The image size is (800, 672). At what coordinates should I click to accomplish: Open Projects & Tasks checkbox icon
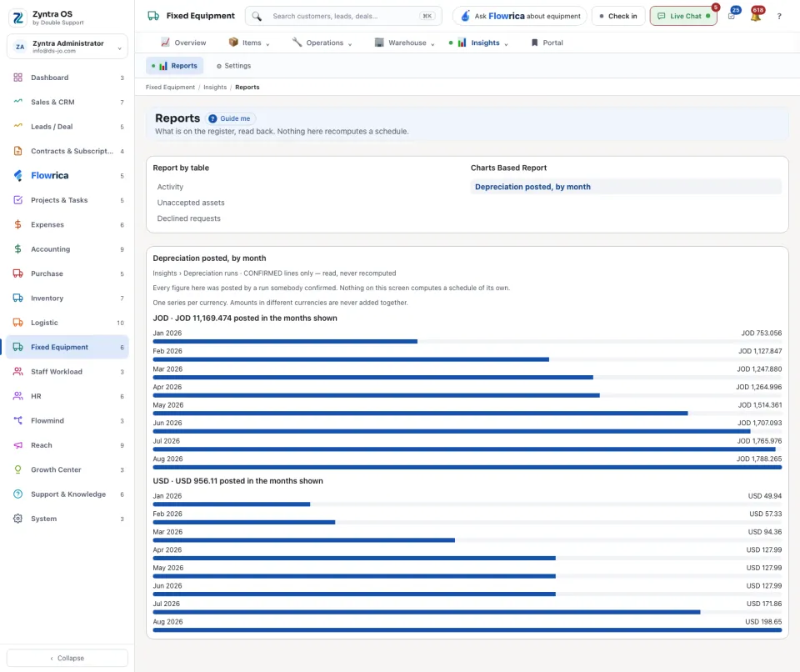coord(17,199)
